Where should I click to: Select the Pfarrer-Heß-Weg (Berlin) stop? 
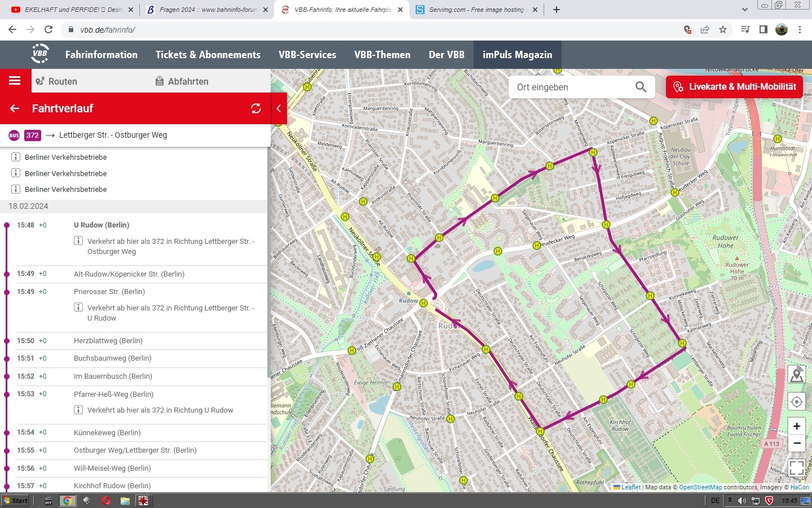pyautogui.click(x=113, y=394)
